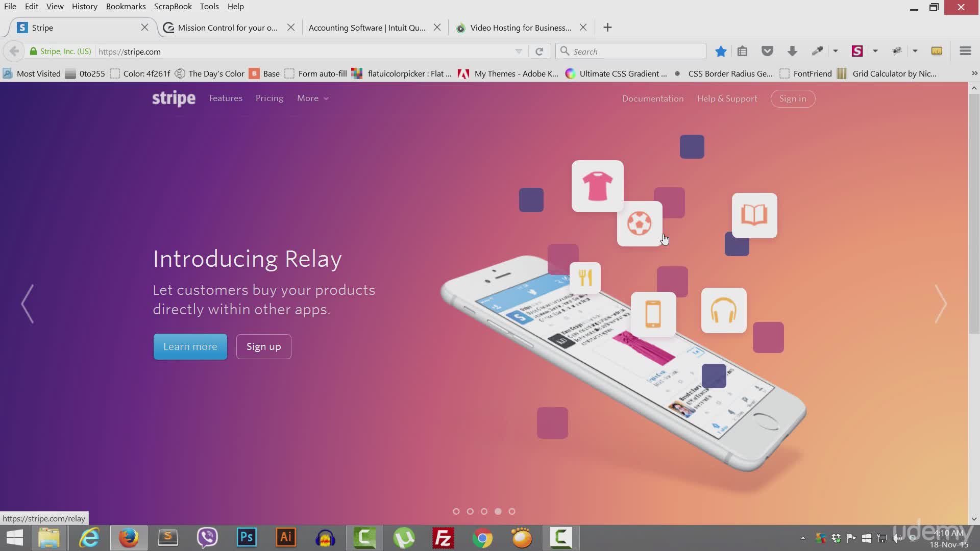Click the eyedropper color picker icon
The image size is (980, 551).
tap(817, 51)
